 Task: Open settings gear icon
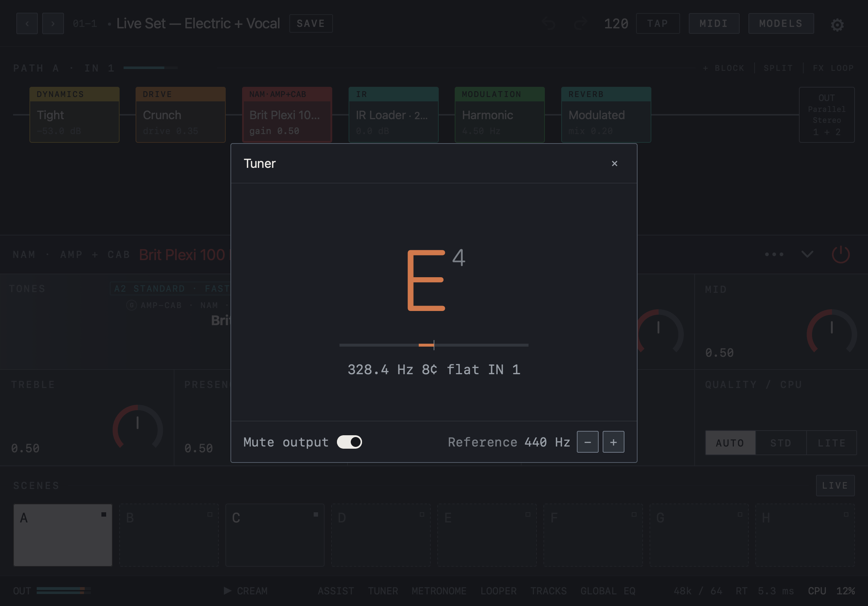(x=837, y=25)
